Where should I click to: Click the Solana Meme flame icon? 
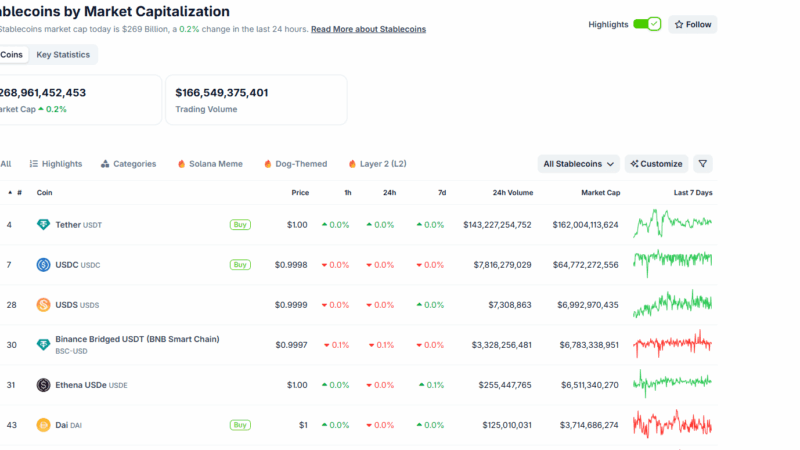(181, 164)
